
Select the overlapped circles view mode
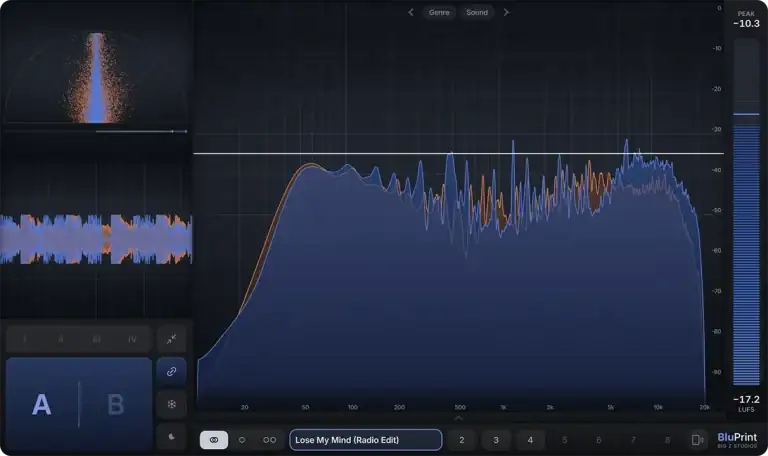point(214,440)
